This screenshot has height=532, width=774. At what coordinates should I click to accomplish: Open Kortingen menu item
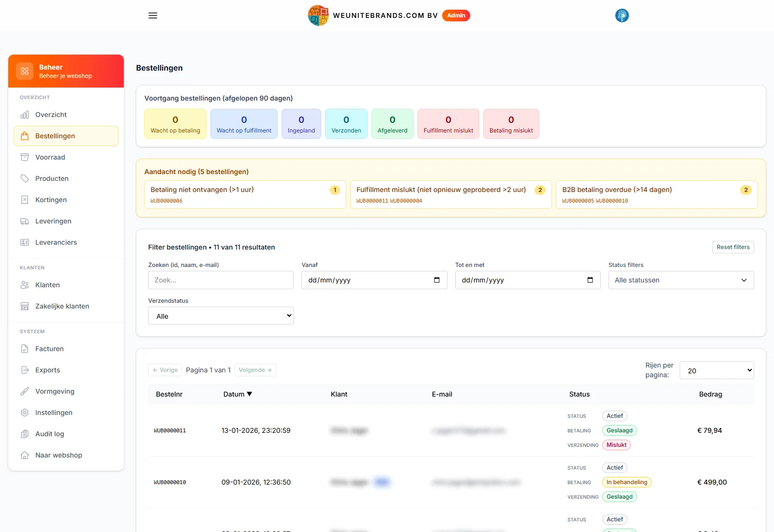(66, 200)
